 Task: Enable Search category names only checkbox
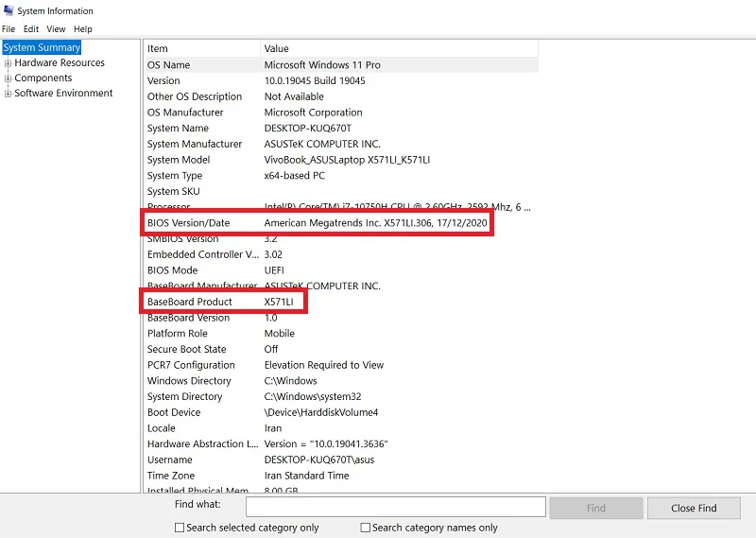(366, 528)
